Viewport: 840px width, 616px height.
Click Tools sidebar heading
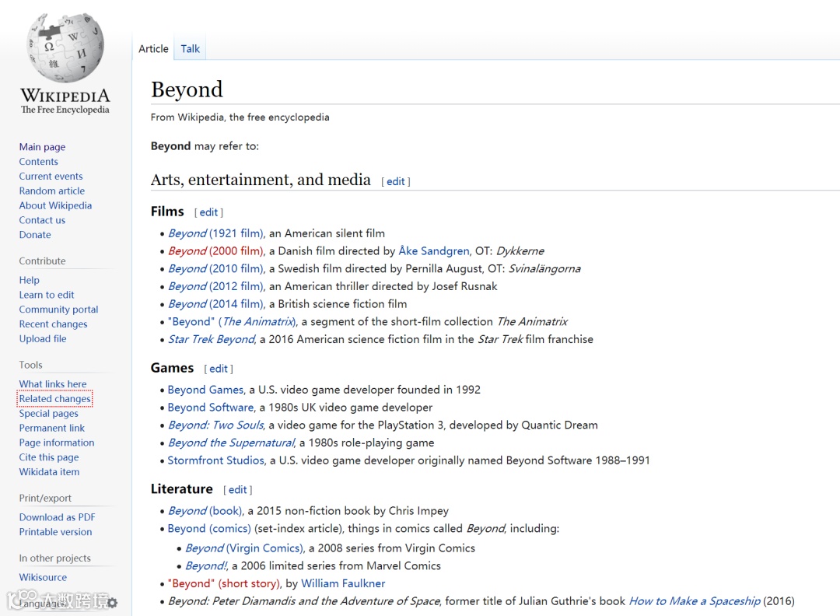coord(30,365)
